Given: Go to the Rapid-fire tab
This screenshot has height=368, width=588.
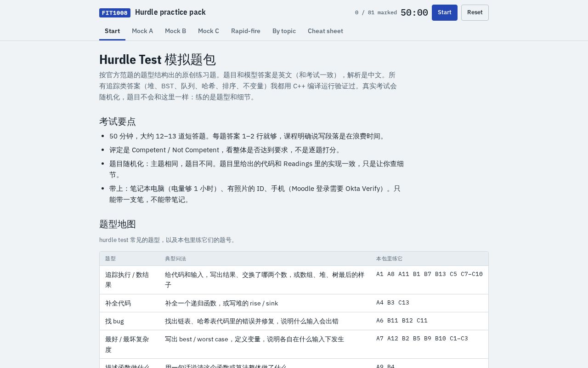Looking at the screenshot, I should coord(246,31).
